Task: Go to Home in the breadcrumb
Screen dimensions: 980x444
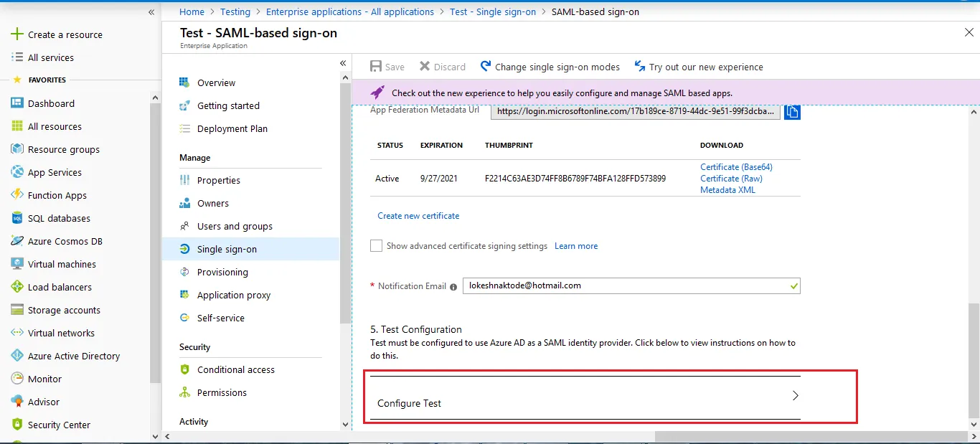Action: 192,11
